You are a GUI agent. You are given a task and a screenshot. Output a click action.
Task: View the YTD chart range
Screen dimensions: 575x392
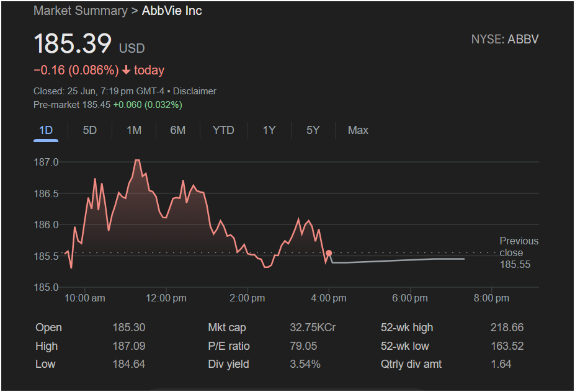(223, 130)
